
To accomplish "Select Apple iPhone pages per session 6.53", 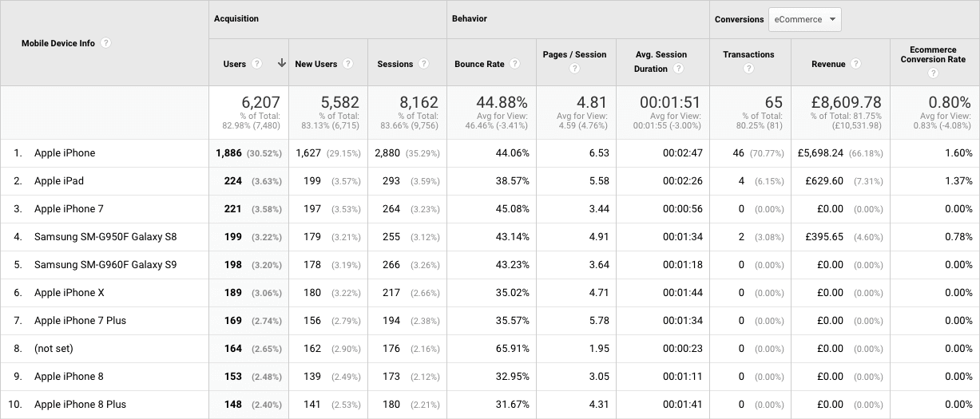I will 599,153.
